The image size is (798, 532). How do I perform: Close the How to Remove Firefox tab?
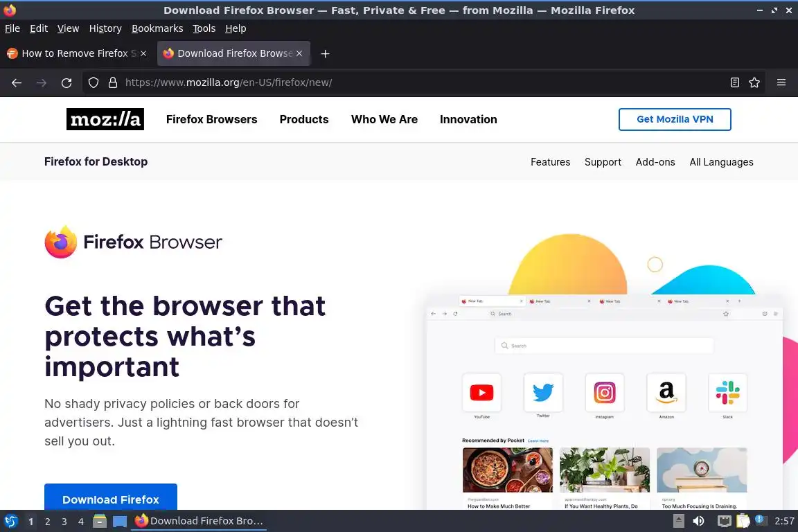tap(143, 53)
